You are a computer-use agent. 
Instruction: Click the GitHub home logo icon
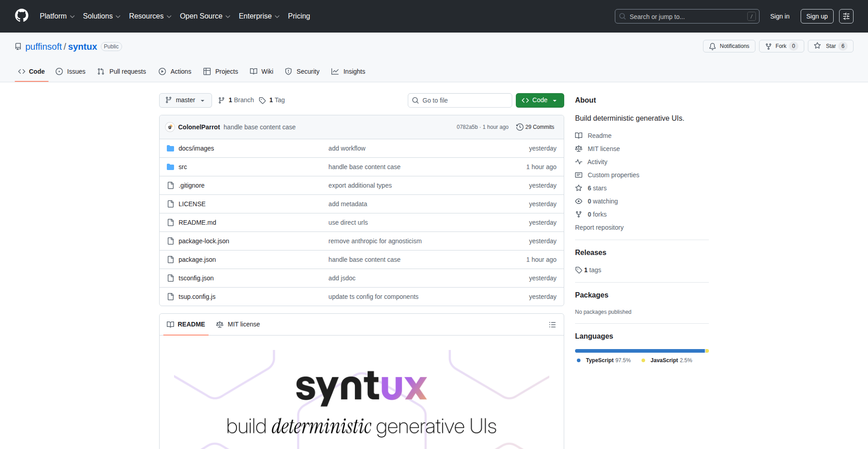[x=21, y=15]
